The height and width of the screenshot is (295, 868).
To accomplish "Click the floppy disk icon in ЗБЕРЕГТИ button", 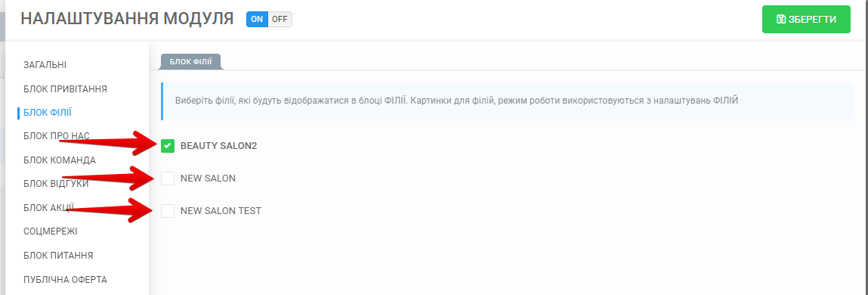I will 781,20.
